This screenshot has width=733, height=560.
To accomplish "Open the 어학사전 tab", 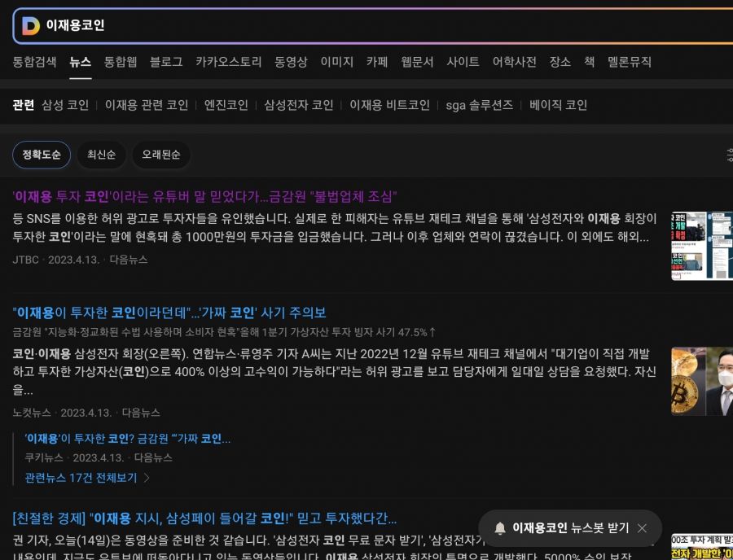I will pyautogui.click(x=514, y=62).
